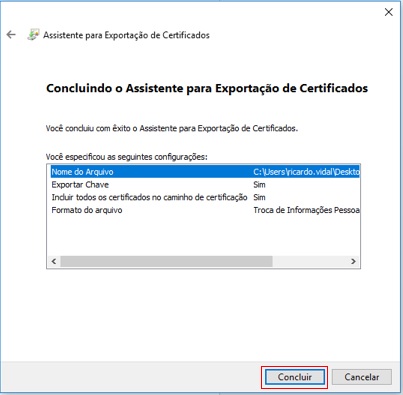Screen dimensions: 403x395
Task: Click the scroll right arrow of settings list
Action: [353, 261]
